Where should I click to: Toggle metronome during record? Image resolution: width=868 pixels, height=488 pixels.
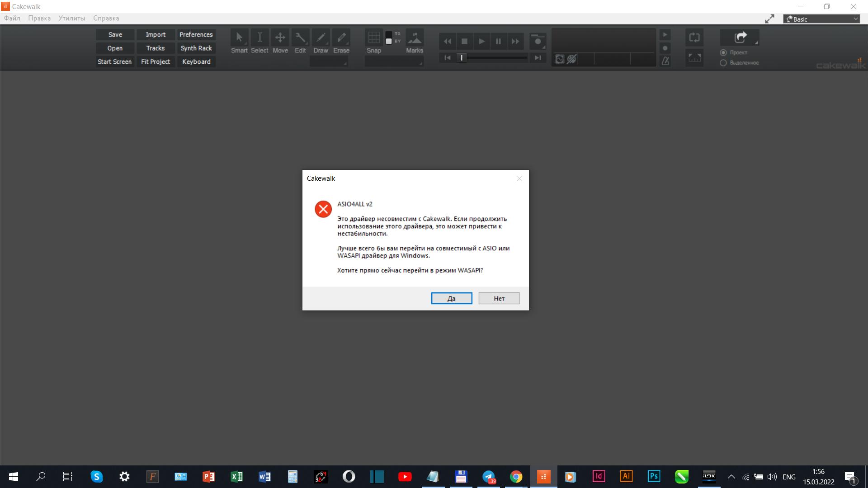665,48
